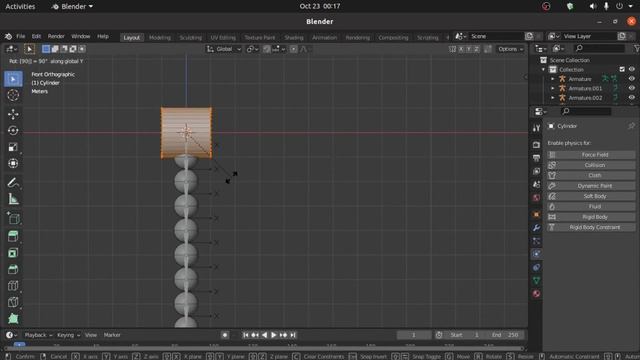Open the Render menu
The height and width of the screenshot is (360, 640).
pos(56,36)
